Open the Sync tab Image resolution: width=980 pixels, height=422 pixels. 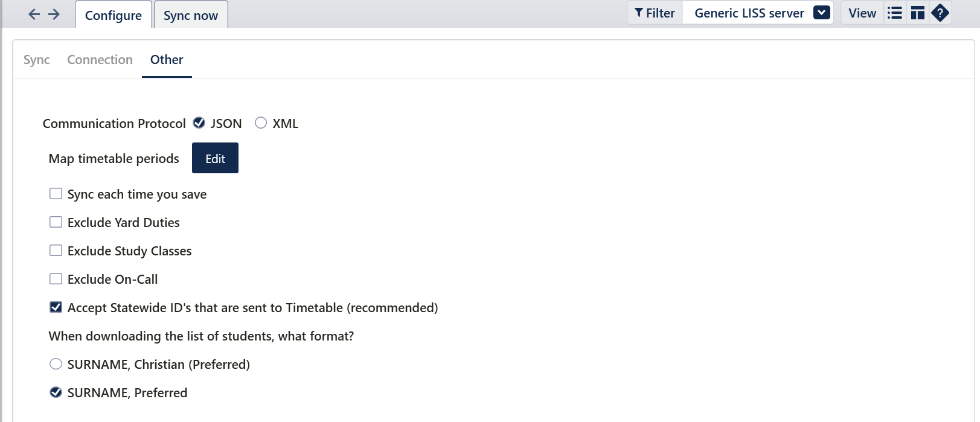point(37,60)
